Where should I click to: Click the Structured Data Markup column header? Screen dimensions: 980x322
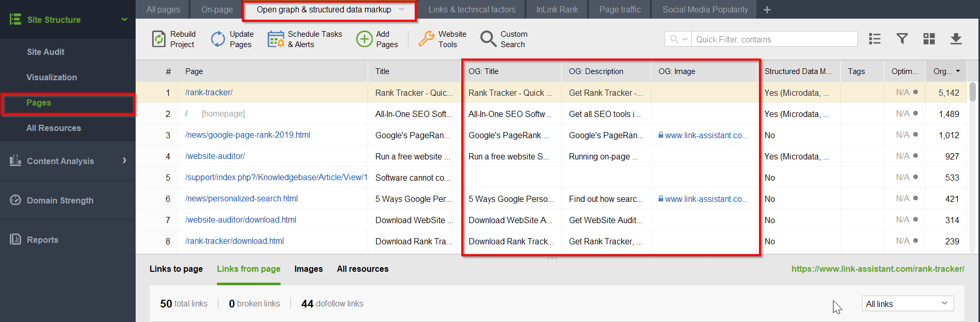point(800,71)
